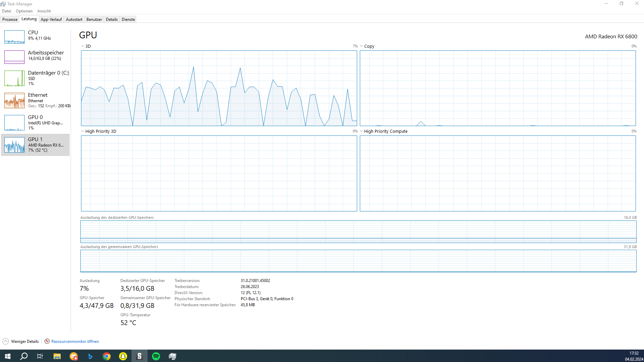Click the GPU-Speicher value 4,3/47,9 GB
This screenshot has height=362, width=644.
click(97, 306)
